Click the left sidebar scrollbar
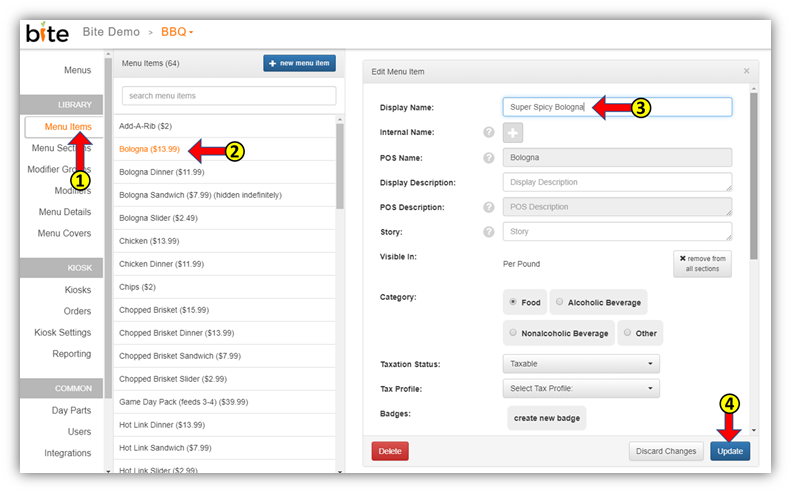The width and height of the screenshot is (791, 493). [108, 227]
